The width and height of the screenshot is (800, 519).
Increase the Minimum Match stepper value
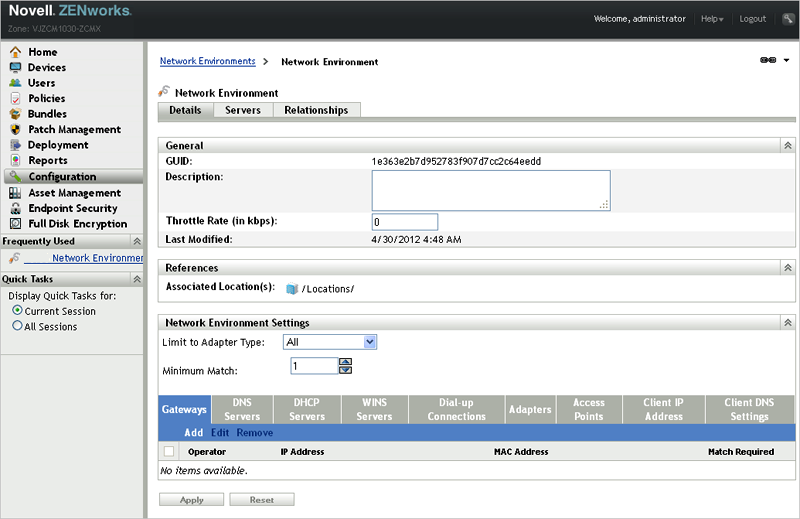click(346, 362)
